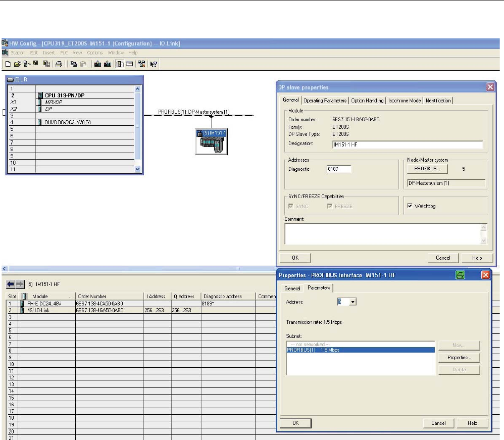Screen dimensions: 504x440
Task: Click the PROFIBUS... button
Action: point(428,169)
